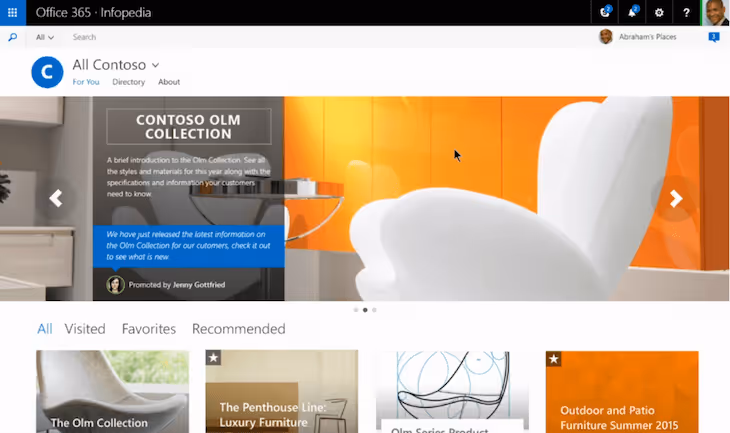Viewport: 730px width, 433px height.
Task: Select the All content filter tab
Action: click(45, 329)
